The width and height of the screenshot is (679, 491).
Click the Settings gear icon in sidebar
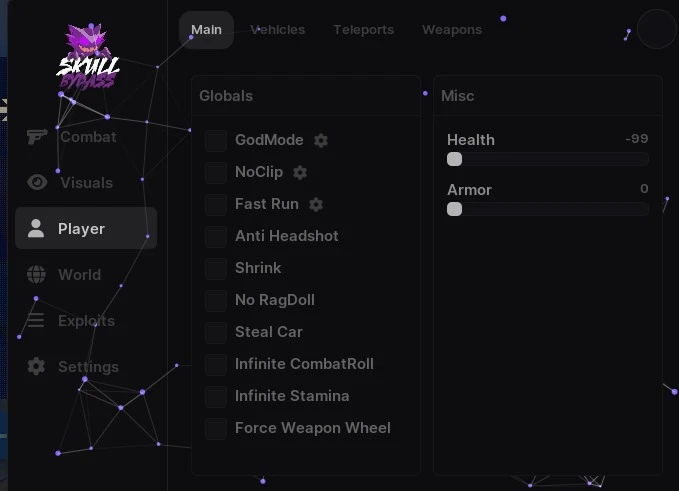click(37, 367)
